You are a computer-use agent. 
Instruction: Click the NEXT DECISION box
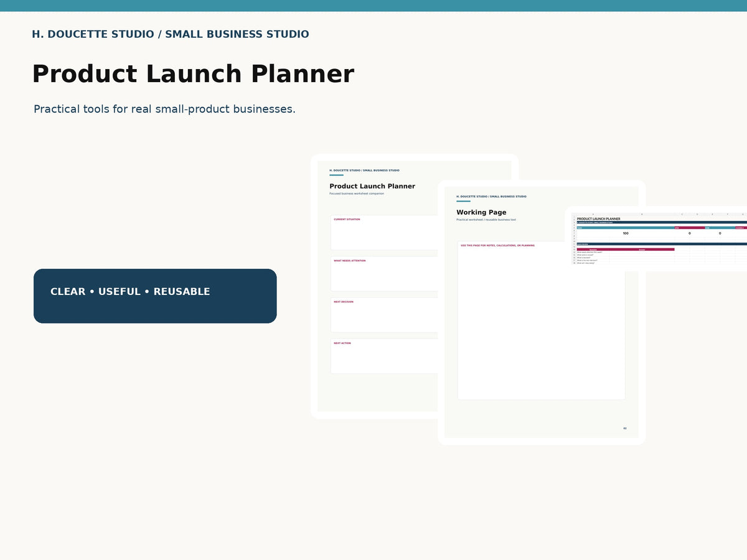[384, 315]
